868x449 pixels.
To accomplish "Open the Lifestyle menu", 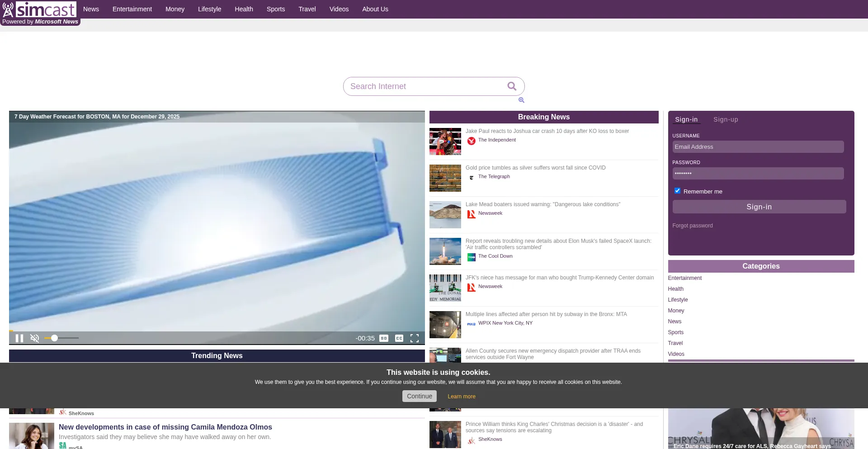I will 210,9.
